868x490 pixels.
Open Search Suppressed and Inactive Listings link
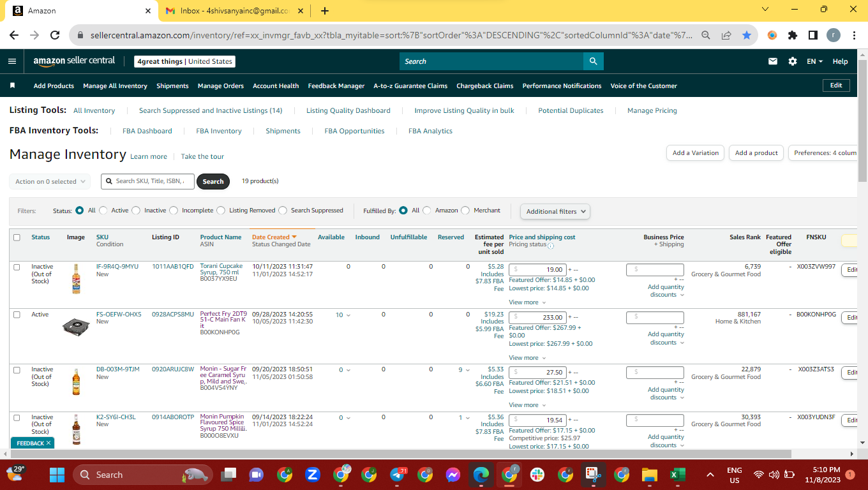211,110
